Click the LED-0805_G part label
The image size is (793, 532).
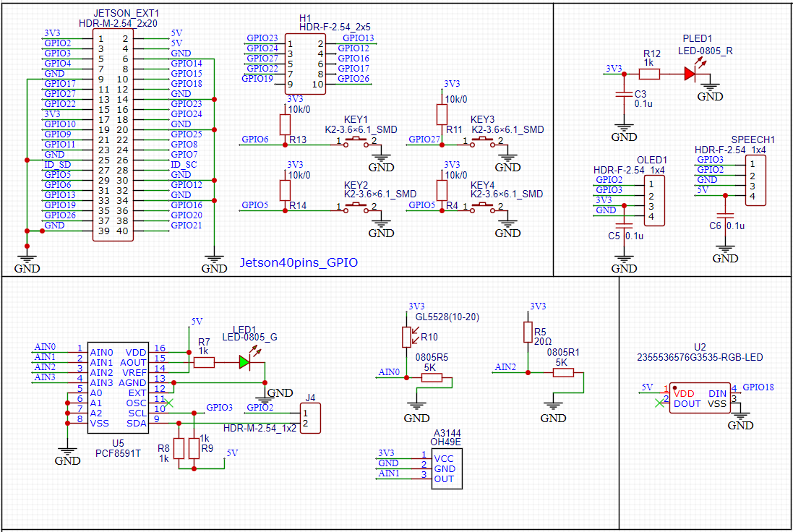[250, 337]
